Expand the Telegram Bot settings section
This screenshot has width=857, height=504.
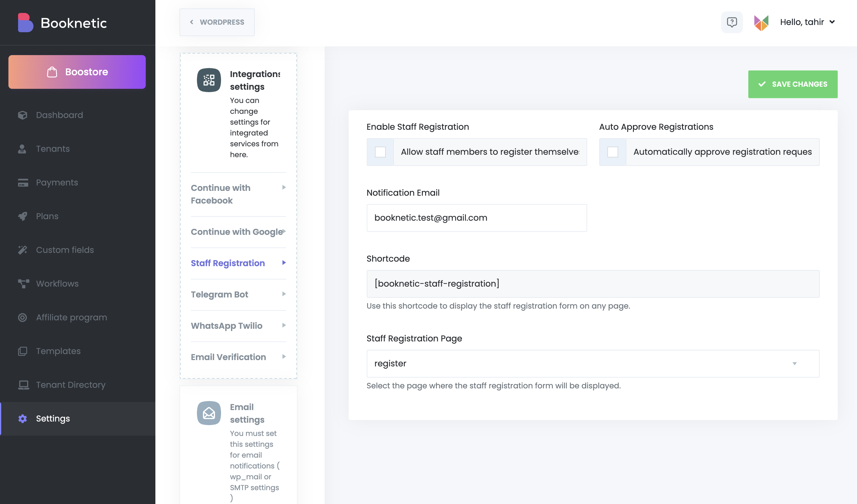(238, 294)
